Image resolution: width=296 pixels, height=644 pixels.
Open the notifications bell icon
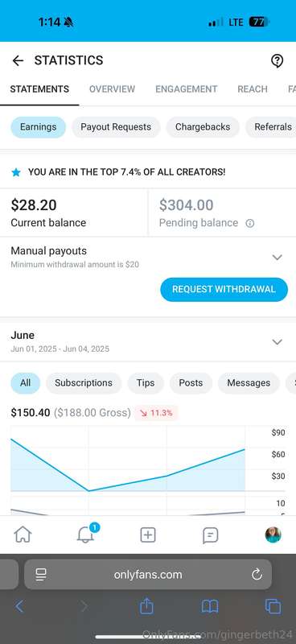click(x=86, y=534)
